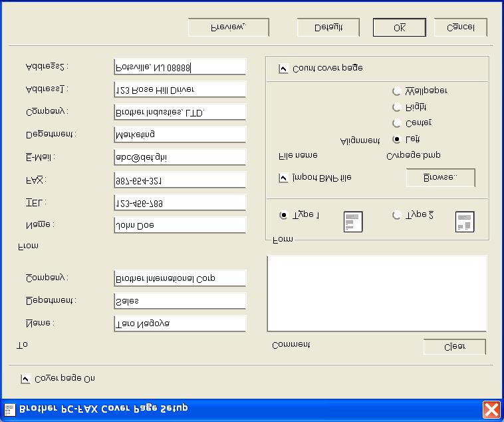The height and width of the screenshot is (422, 504).
Task: Click the Department field containing Sales
Action: (180, 301)
